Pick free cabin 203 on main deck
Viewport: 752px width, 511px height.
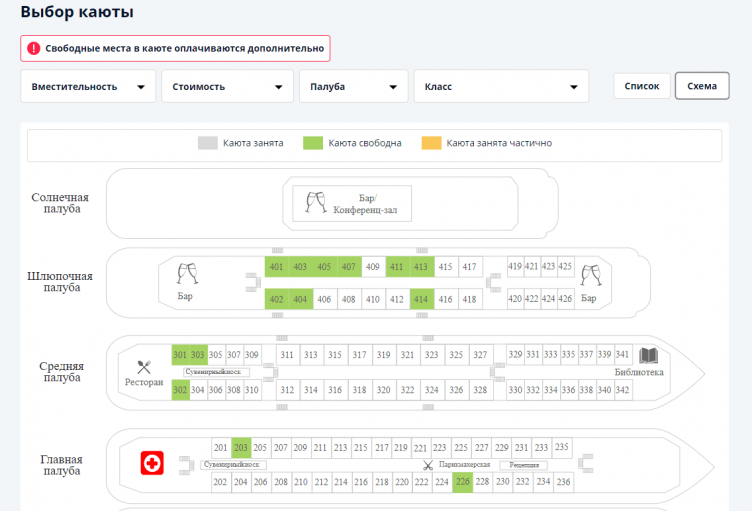tap(241, 447)
